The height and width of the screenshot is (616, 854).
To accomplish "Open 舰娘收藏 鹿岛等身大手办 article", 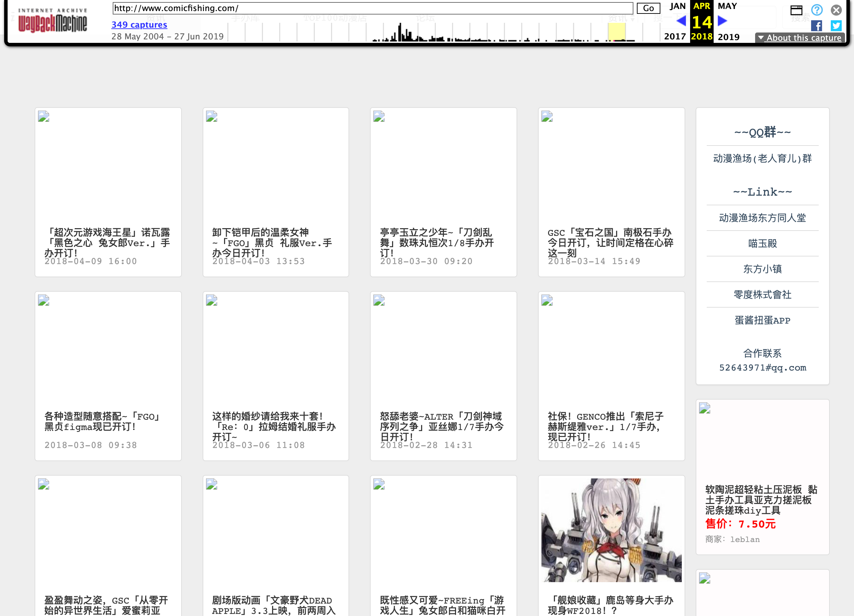I will pyautogui.click(x=610, y=605).
